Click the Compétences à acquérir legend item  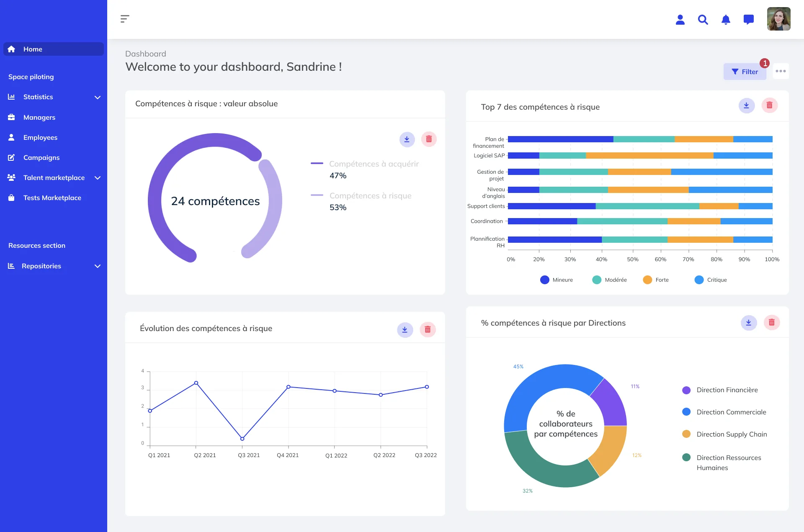[365, 170]
